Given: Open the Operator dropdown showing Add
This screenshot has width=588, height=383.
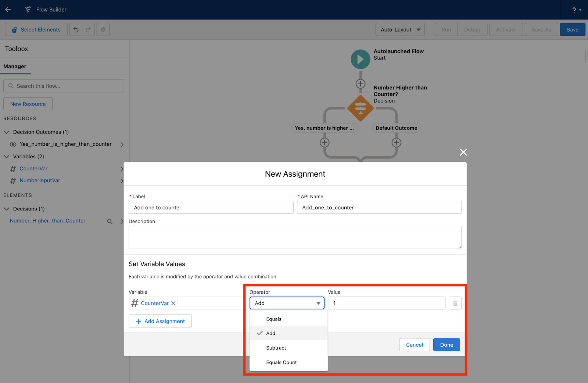Looking at the screenshot, I should pyautogui.click(x=287, y=303).
